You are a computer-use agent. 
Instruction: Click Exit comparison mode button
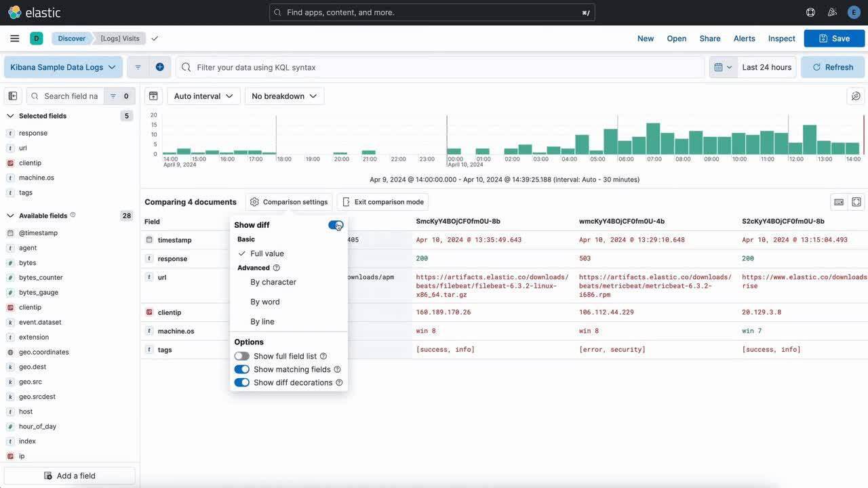[382, 202]
